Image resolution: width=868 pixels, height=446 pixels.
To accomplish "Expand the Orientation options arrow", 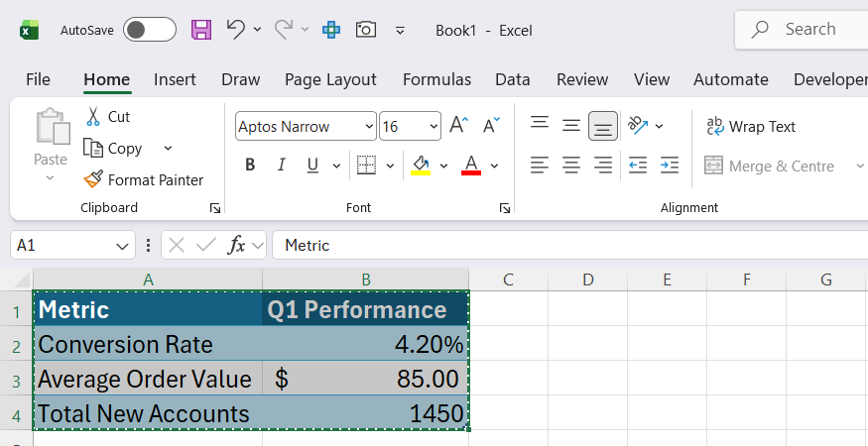I will coord(660,126).
